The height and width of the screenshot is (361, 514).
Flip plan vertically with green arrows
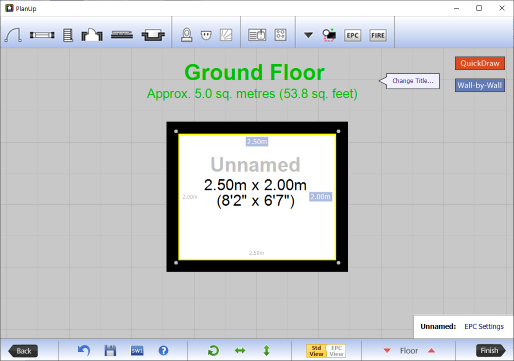coord(267,351)
